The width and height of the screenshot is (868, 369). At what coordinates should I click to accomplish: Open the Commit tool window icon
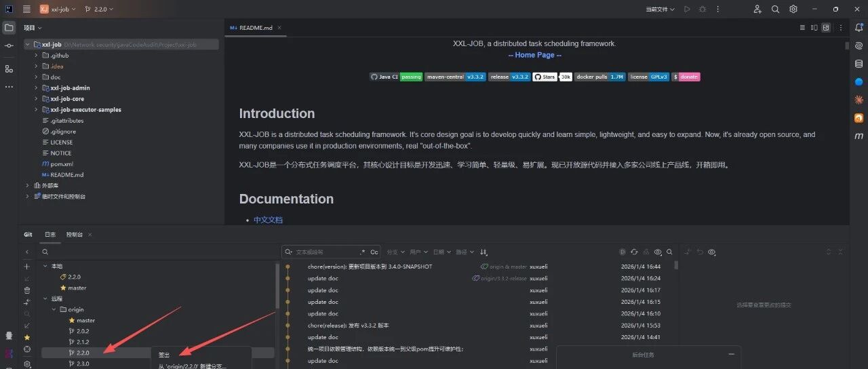(x=9, y=45)
